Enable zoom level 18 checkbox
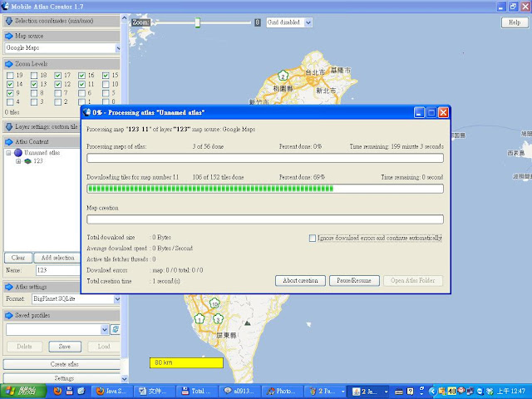 [34, 76]
